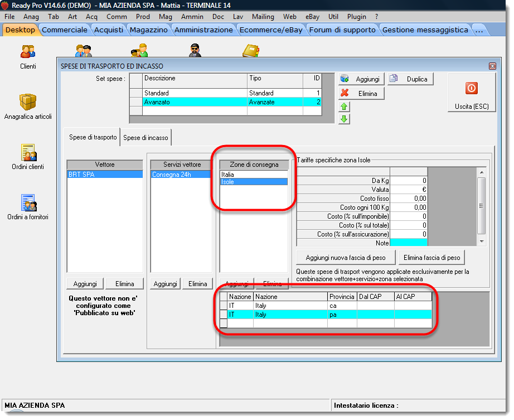Open the Tab menu
The width and height of the screenshot is (514, 420).
click(53, 17)
